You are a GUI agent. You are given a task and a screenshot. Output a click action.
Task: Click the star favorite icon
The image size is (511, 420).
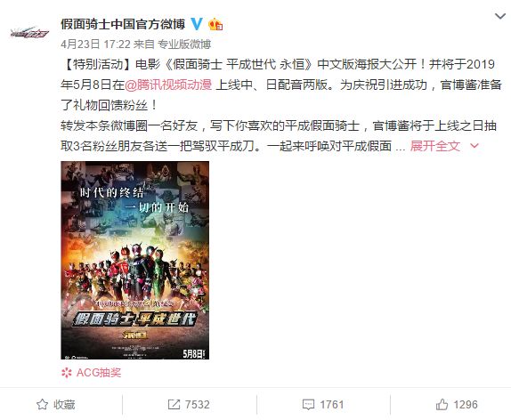(42, 404)
